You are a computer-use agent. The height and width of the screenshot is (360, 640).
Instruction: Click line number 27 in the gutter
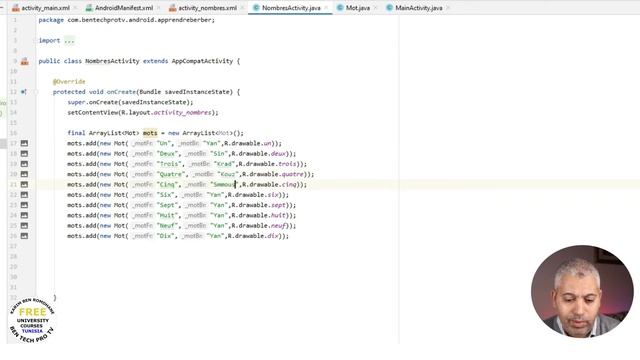[x=13, y=246]
